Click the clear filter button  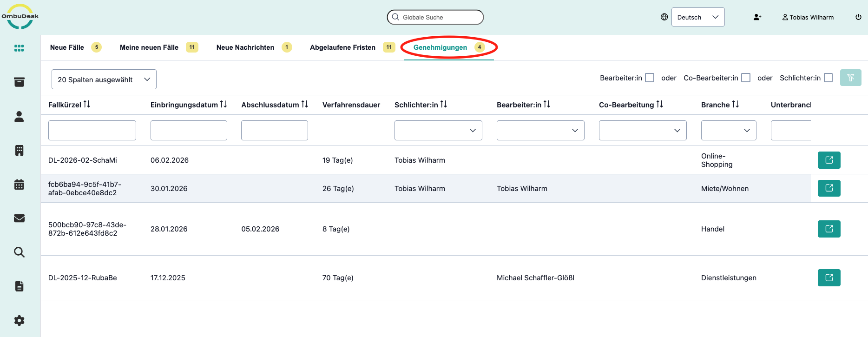point(850,78)
